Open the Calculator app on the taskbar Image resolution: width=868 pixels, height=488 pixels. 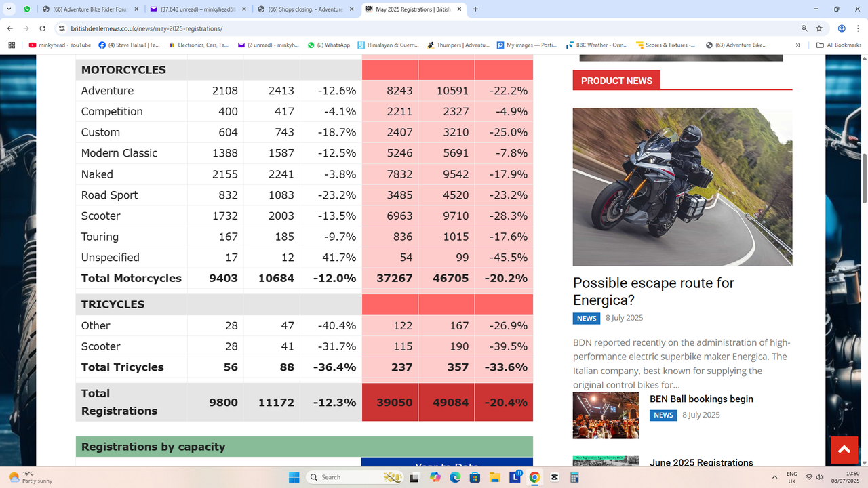(x=574, y=477)
